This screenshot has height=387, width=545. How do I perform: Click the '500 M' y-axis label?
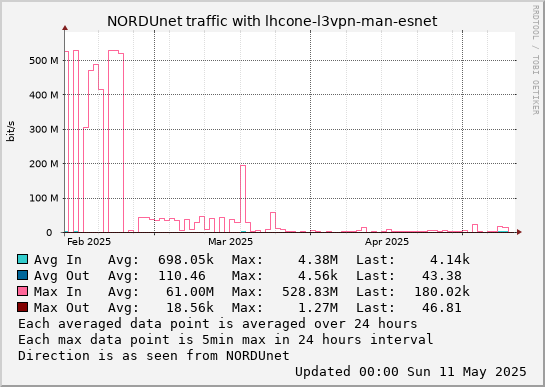44,61
